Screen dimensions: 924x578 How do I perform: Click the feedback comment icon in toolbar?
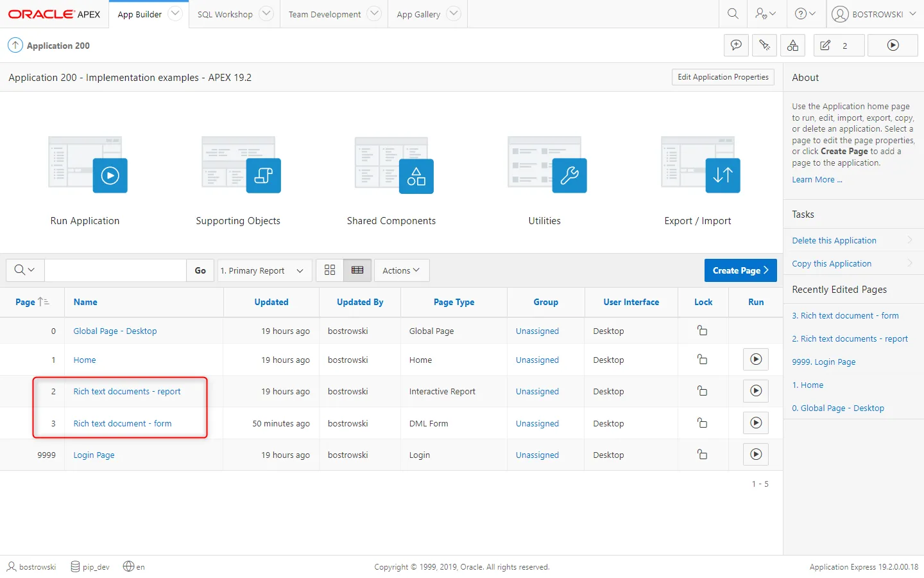pos(736,46)
